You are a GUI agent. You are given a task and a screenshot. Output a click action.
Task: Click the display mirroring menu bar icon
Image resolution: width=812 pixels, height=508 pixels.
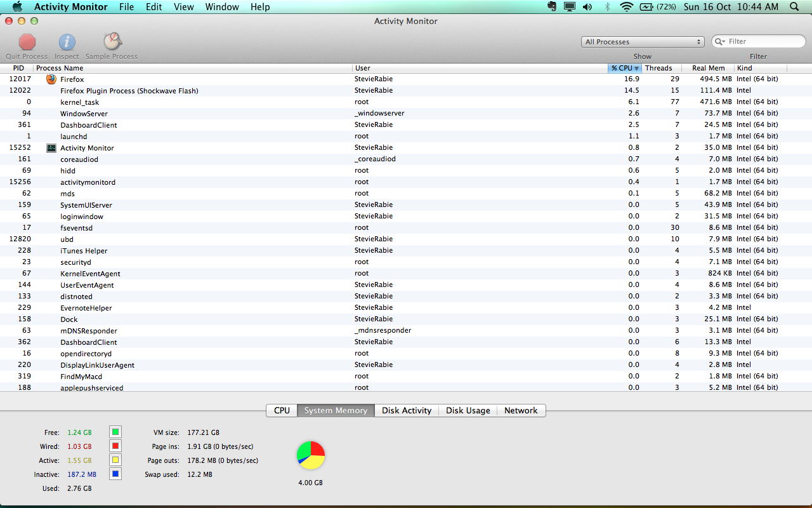coord(570,7)
